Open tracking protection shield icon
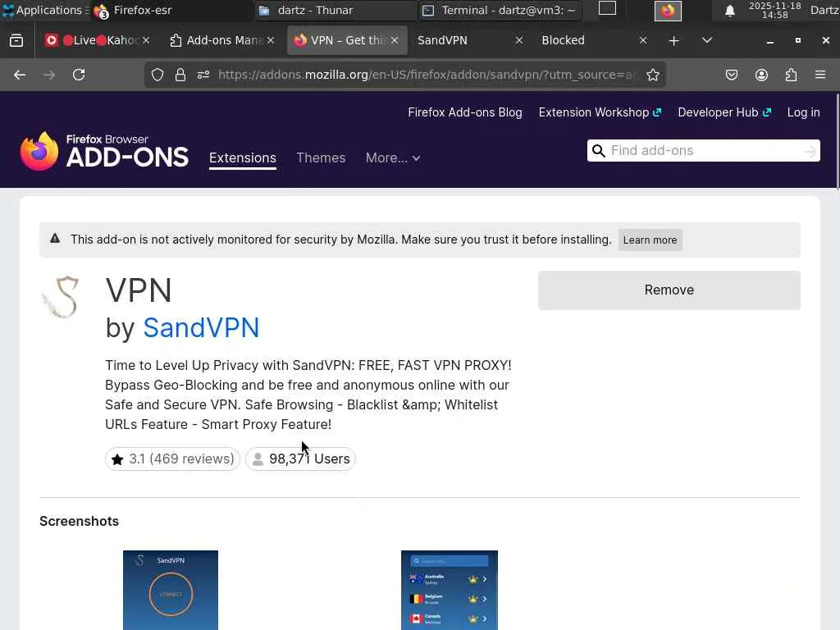The width and height of the screenshot is (840, 630). click(x=157, y=75)
